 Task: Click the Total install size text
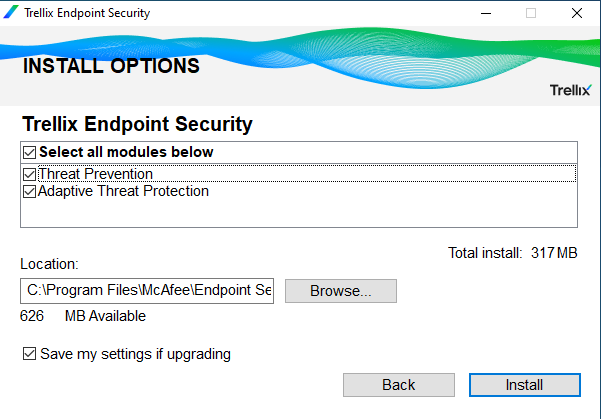coord(513,253)
